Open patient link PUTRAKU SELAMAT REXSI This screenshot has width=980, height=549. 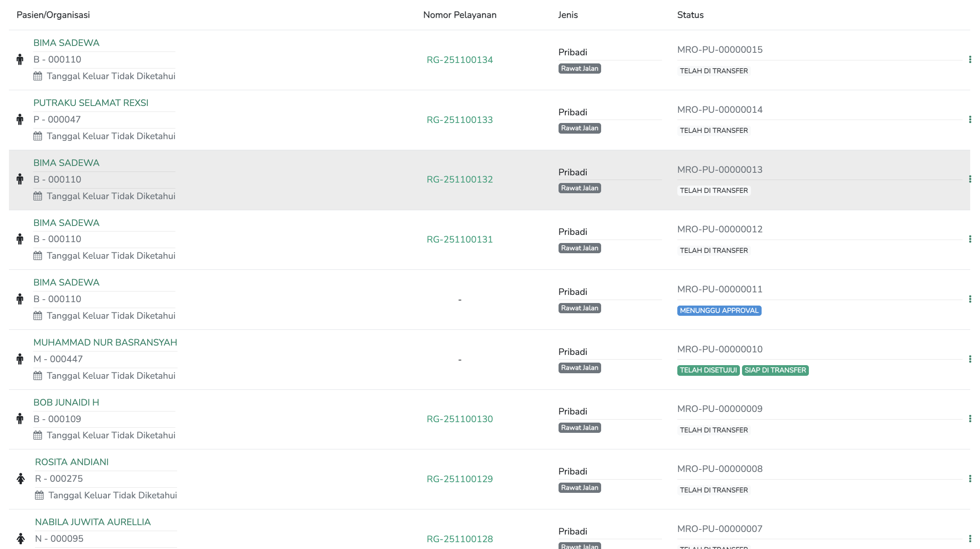[91, 103]
